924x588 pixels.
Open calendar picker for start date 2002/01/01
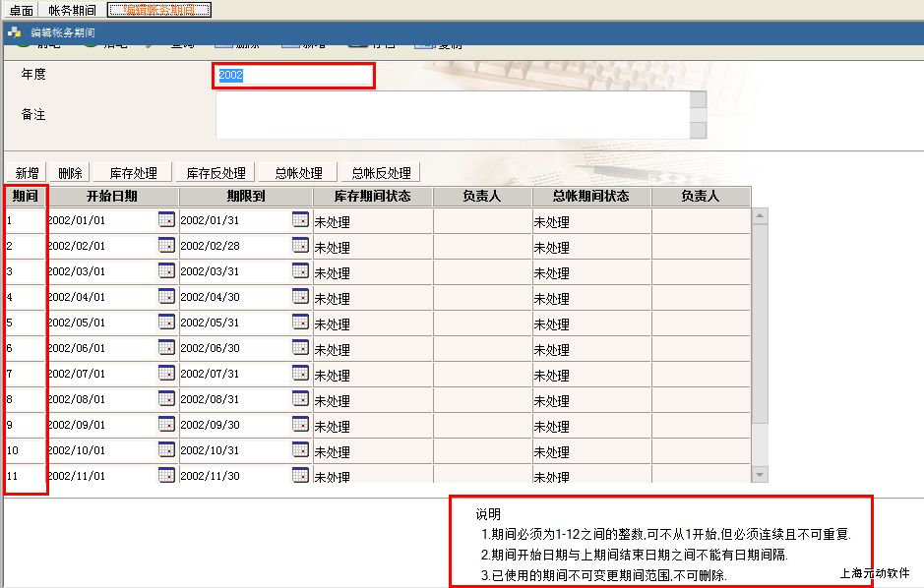pyautogui.click(x=166, y=219)
